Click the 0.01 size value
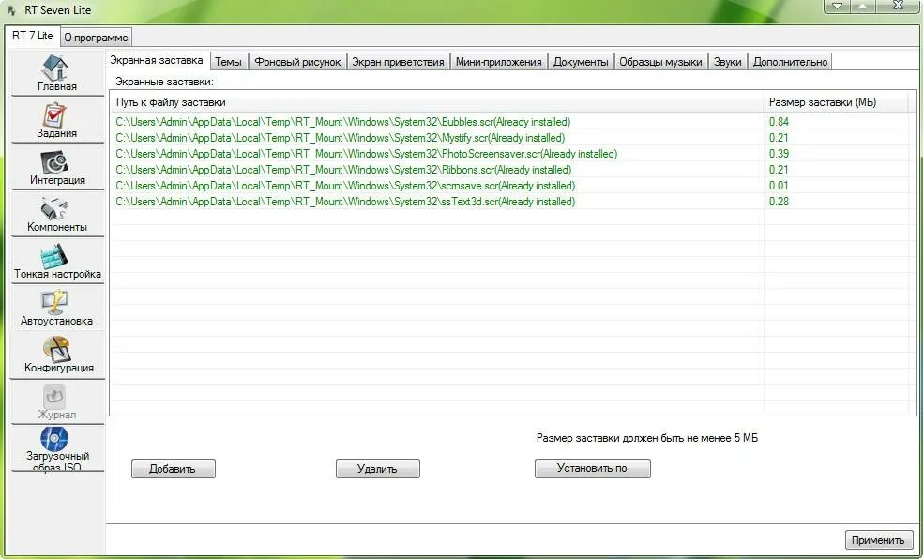This screenshot has height=560, width=924. click(x=779, y=186)
